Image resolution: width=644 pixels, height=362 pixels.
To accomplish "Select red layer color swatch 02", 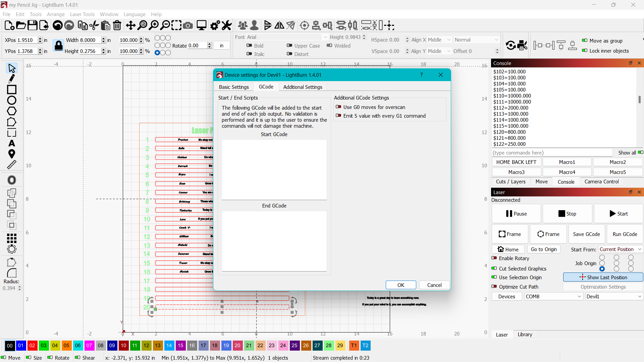I will tap(32, 345).
